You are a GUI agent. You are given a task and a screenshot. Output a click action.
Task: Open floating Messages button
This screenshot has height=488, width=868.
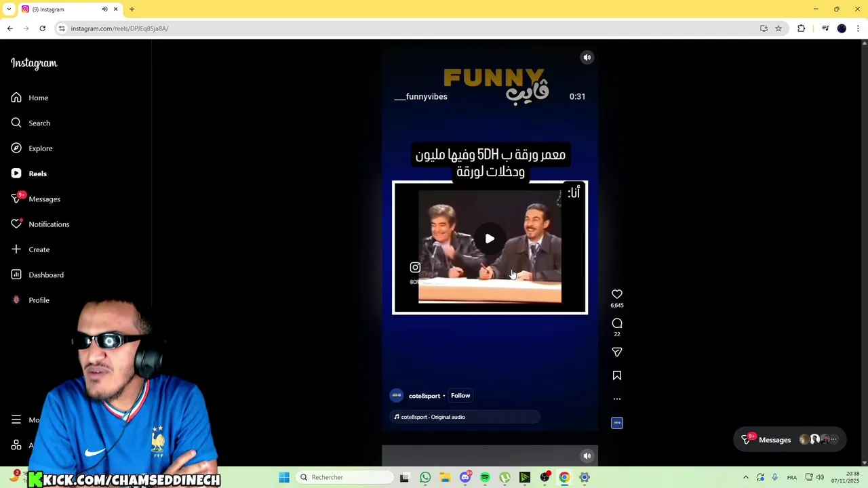(x=789, y=440)
